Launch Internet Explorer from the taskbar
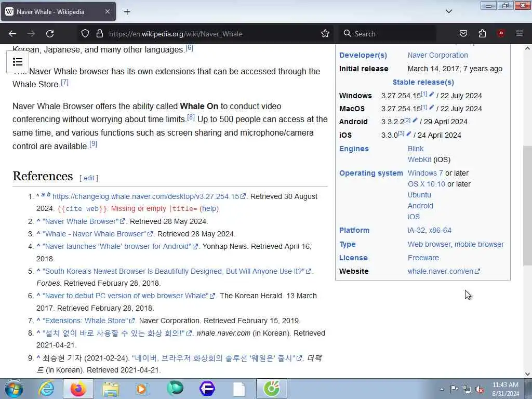This screenshot has width=532, height=399. click(x=46, y=389)
